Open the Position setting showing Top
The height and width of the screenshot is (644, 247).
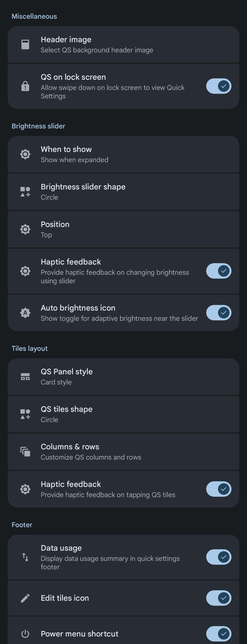pos(123,229)
